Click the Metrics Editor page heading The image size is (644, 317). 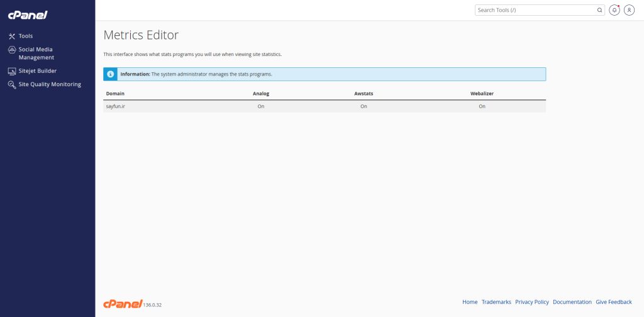(141, 35)
